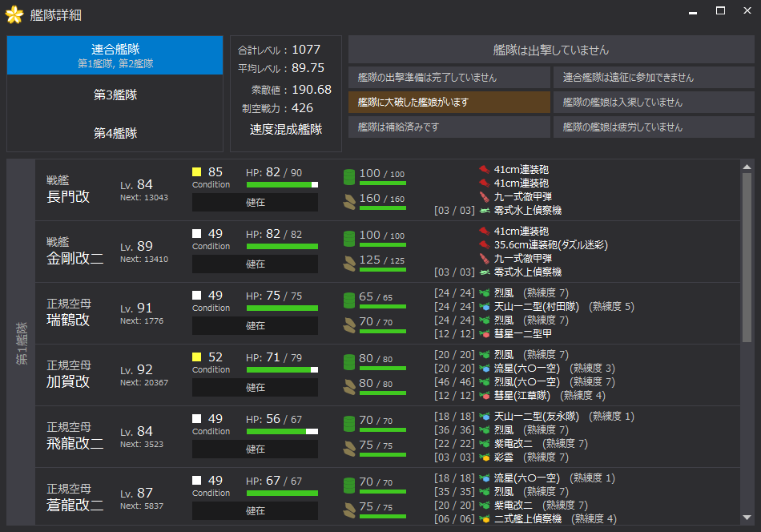Select the 連合艦隊 fleet tab

[x=115, y=55]
